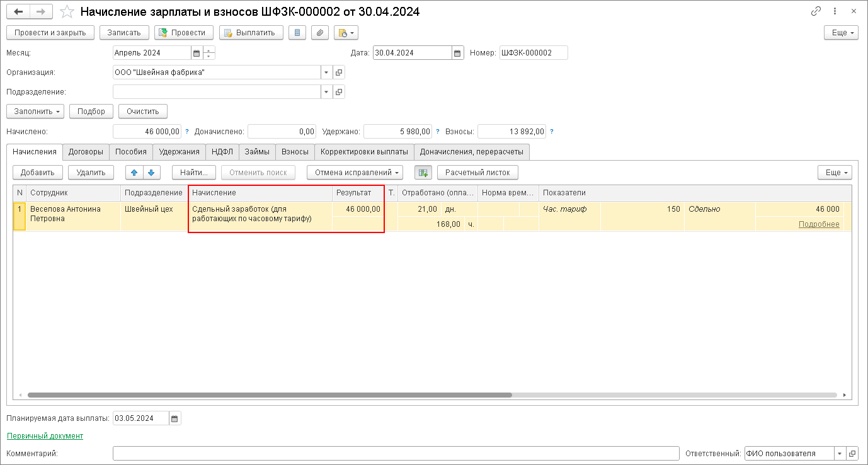Select the 168,00 hours worked cell

point(431,224)
